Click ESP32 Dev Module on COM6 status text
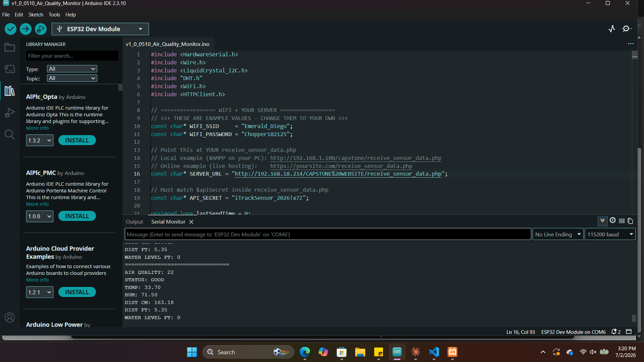 click(573, 332)
